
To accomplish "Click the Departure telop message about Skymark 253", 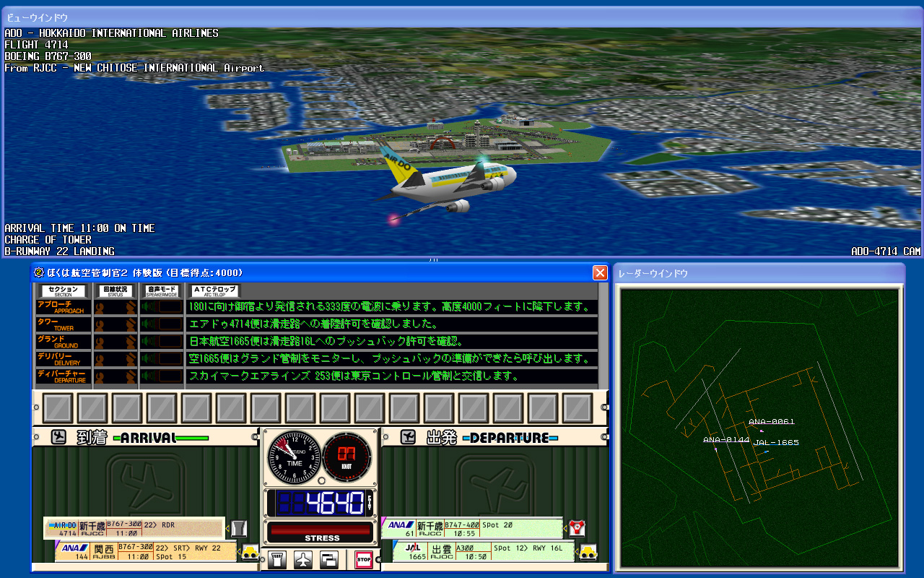I will (391, 376).
